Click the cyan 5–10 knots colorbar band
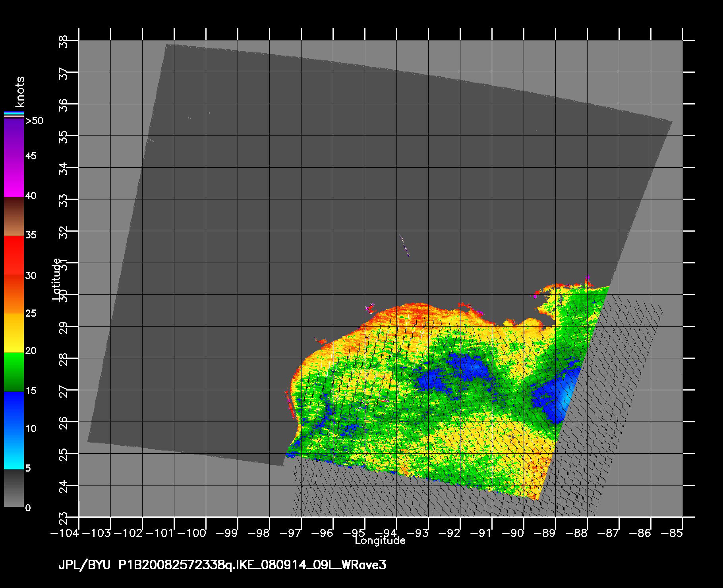 click(14, 450)
